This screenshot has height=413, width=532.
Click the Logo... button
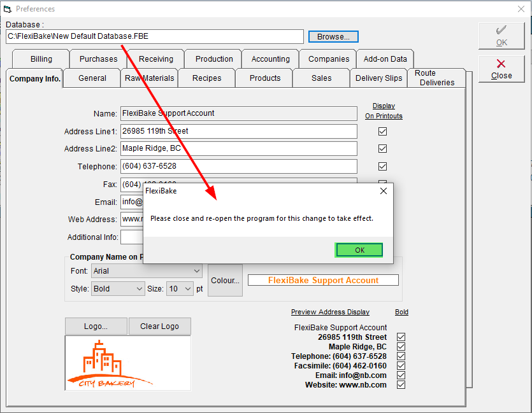[96, 326]
